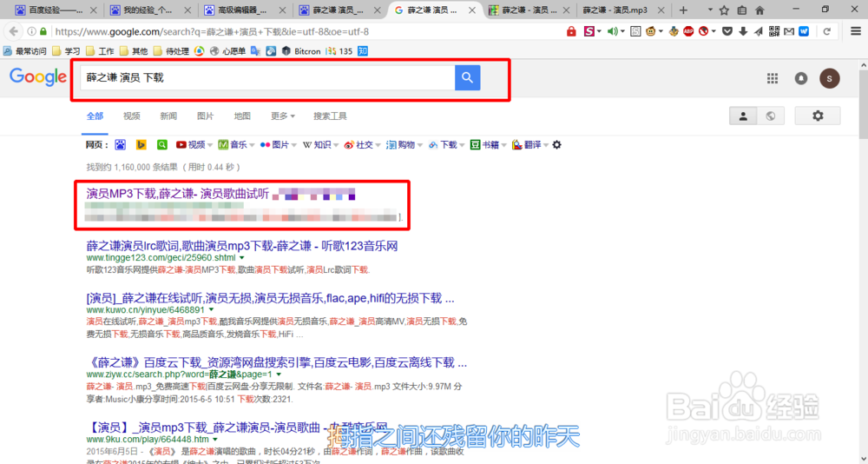This screenshot has width=868, height=464.
Task: Switch to the 视频 search tab
Action: [132, 116]
